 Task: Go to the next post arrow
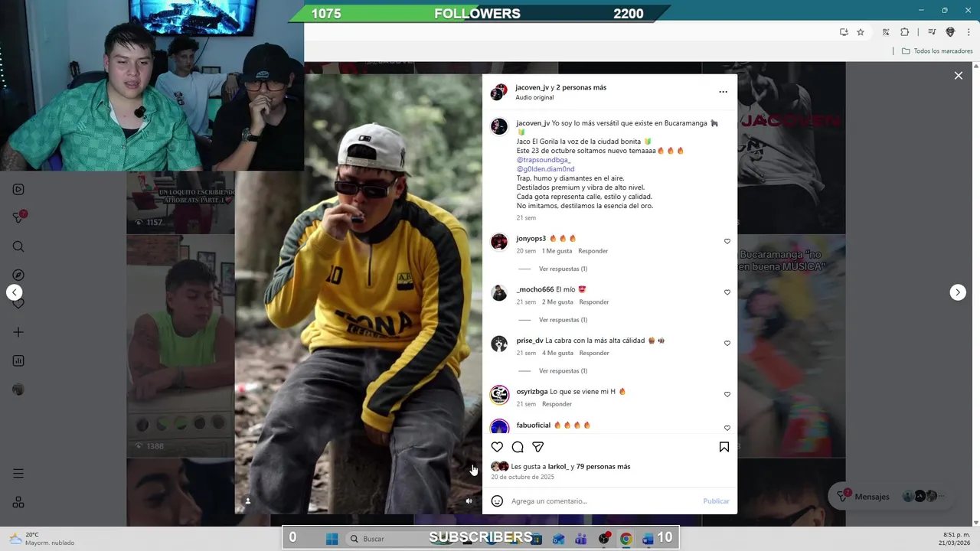(x=958, y=292)
